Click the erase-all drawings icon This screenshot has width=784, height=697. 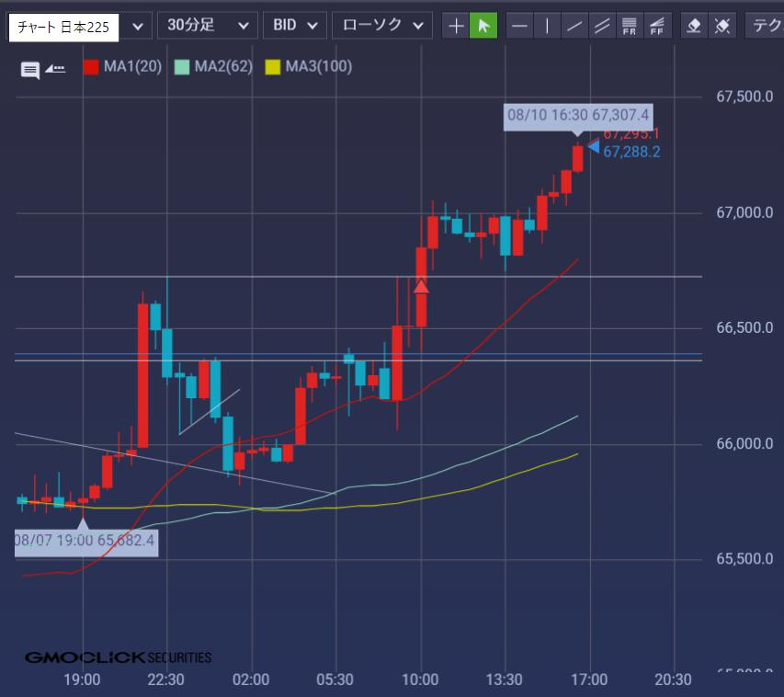coord(722,26)
